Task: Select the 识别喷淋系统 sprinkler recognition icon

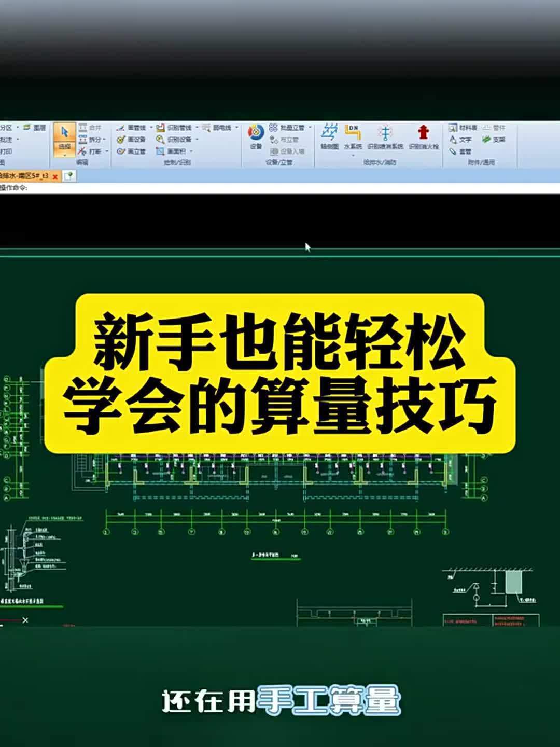Action: 386,135
